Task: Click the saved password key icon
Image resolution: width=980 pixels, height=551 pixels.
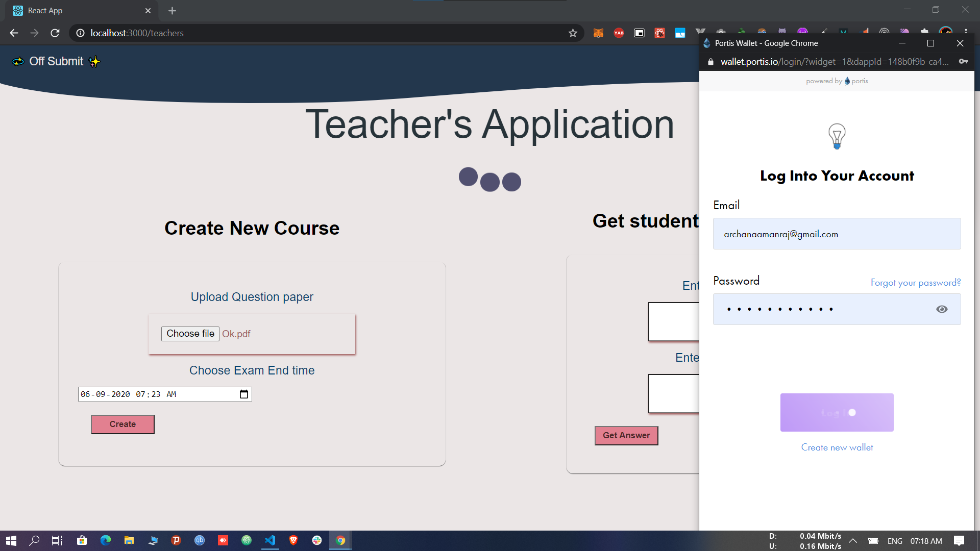Action: (x=963, y=62)
